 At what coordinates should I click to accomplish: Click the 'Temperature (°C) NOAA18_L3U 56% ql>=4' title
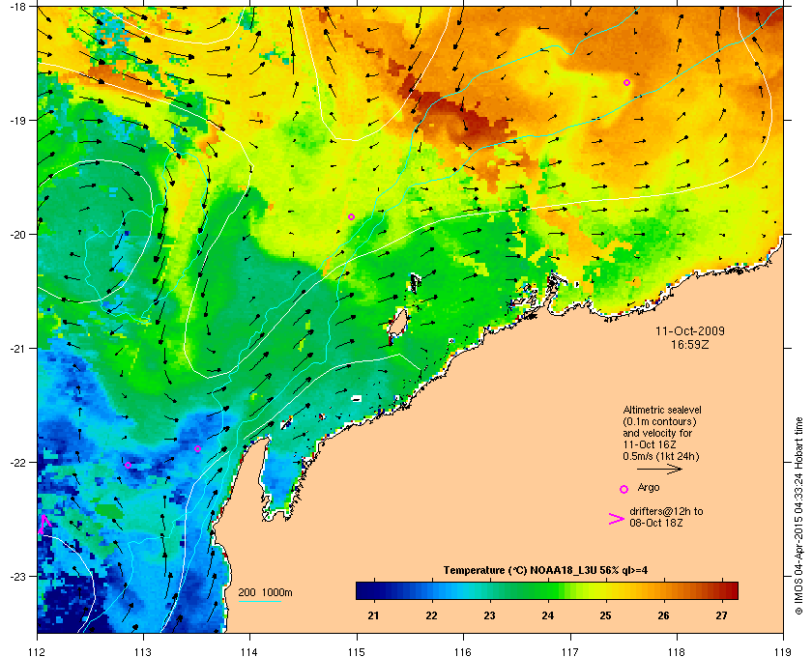(x=545, y=571)
